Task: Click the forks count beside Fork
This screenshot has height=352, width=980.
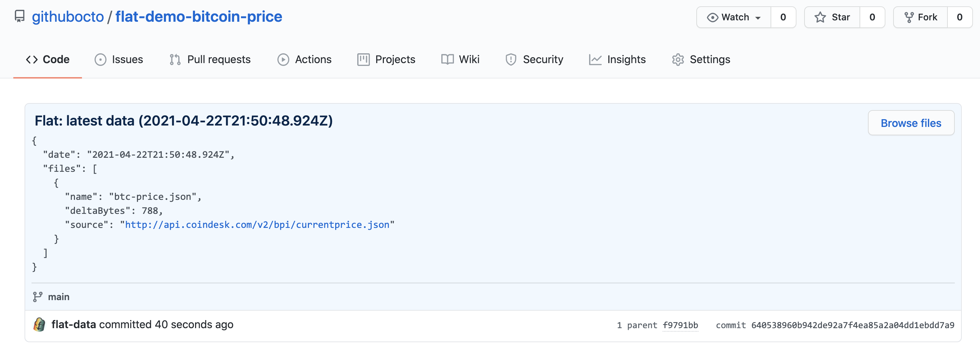Action: point(960,17)
